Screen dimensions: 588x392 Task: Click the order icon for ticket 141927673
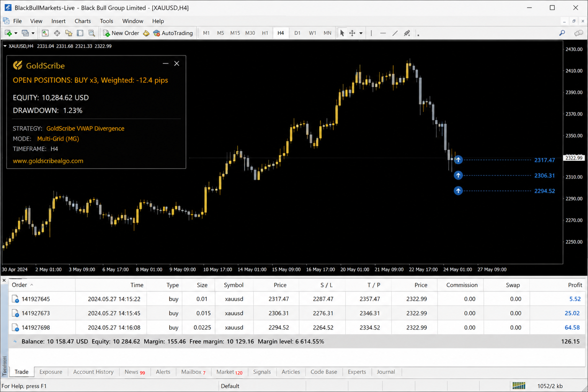pyautogui.click(x=15, y=313)
